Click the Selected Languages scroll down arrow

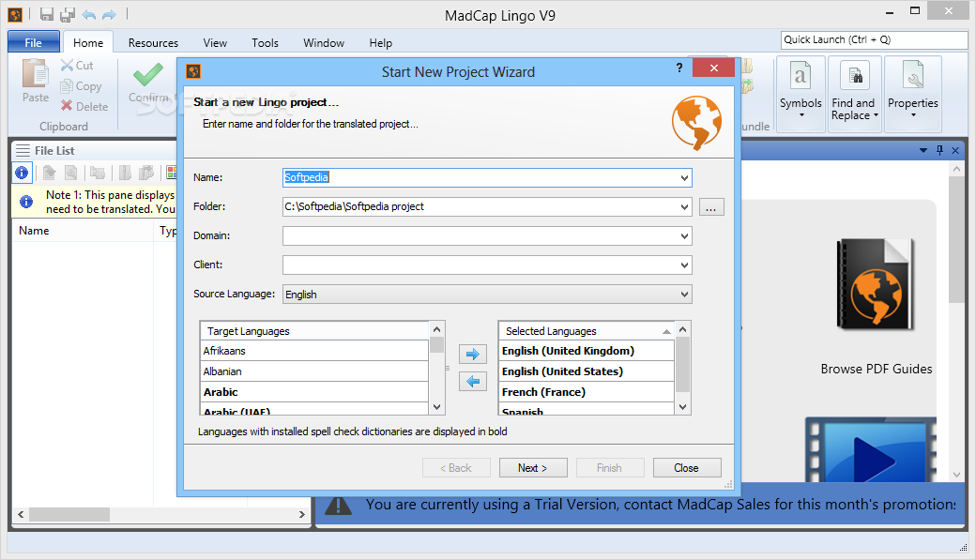(x=683, y=407)
